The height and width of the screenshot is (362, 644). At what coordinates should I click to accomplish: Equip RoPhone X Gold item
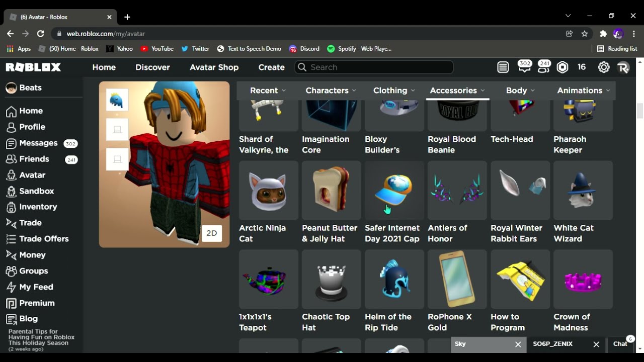(457, 280)
